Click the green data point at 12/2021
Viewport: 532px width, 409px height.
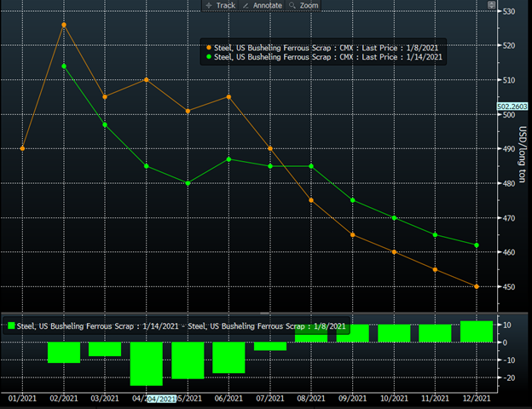[x=477, y=245]
